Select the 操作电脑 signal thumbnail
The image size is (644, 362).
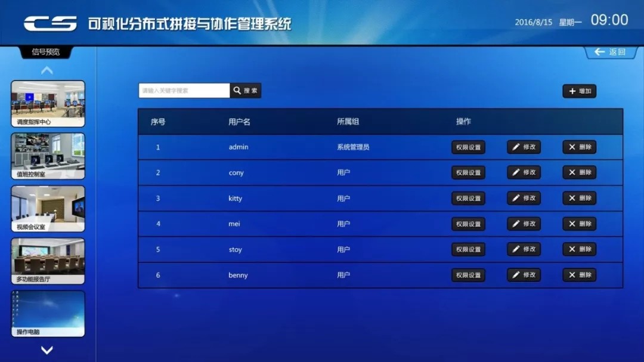coord(48,313)
